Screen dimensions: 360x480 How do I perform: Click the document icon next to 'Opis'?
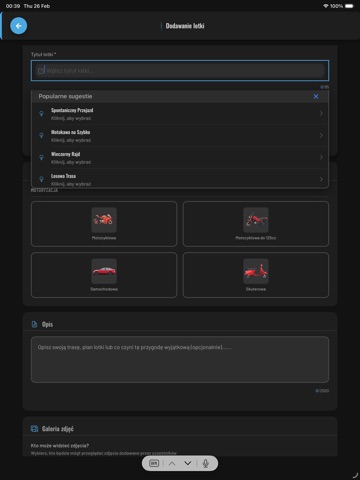point(34,324)
